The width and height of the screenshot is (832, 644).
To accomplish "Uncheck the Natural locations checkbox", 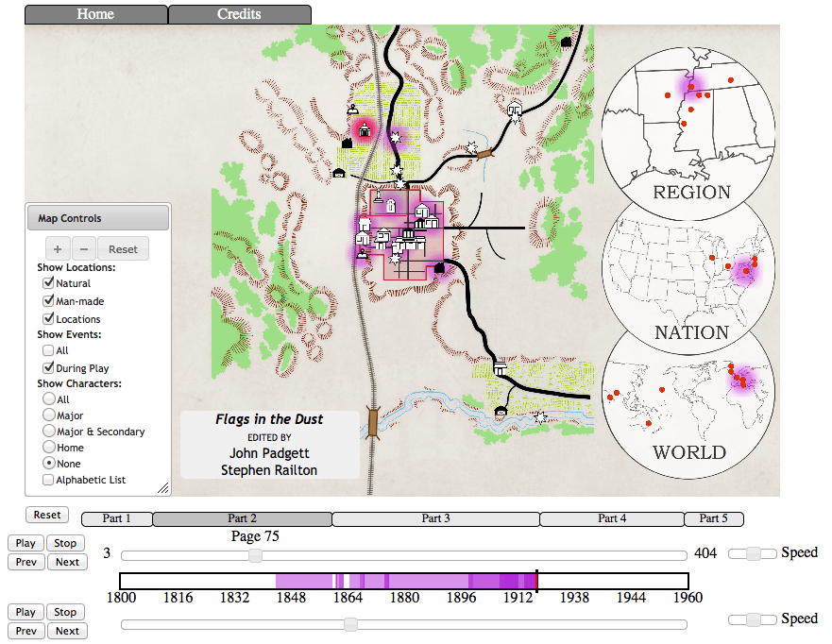I will coord(48,283).
